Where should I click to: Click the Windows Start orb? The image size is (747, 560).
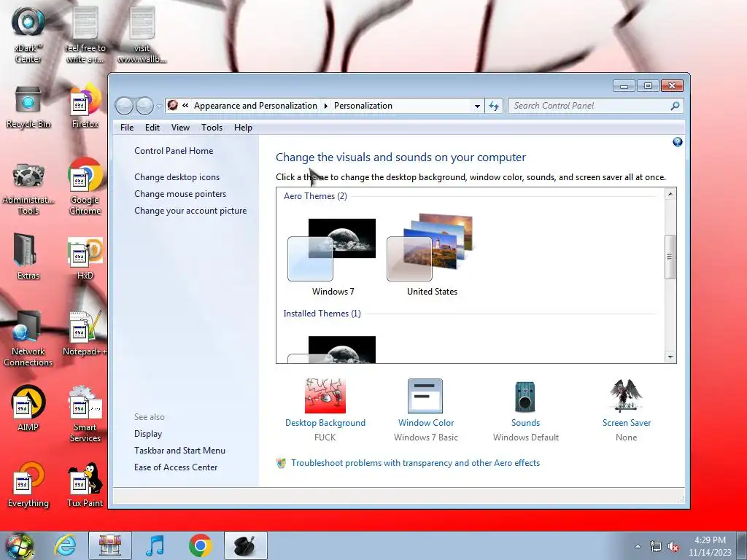coord(19,545)
